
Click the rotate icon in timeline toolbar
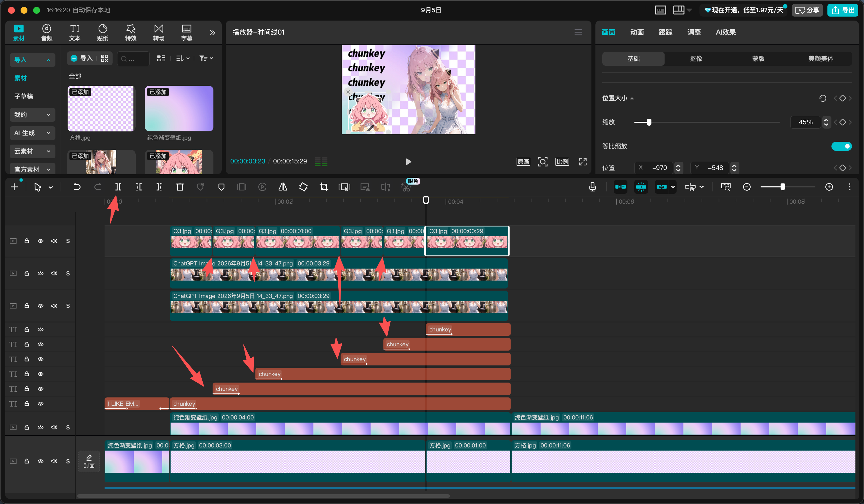coord(303,187)
